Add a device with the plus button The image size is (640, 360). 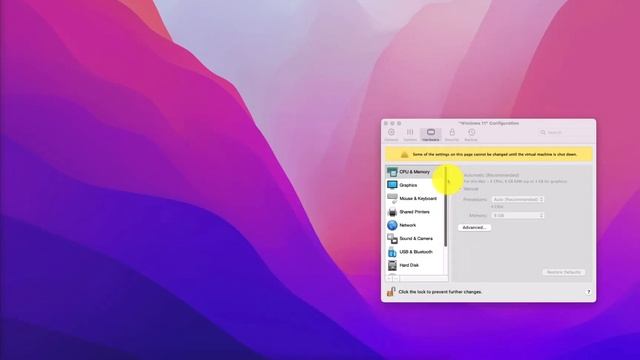click(x=390, y=278)
